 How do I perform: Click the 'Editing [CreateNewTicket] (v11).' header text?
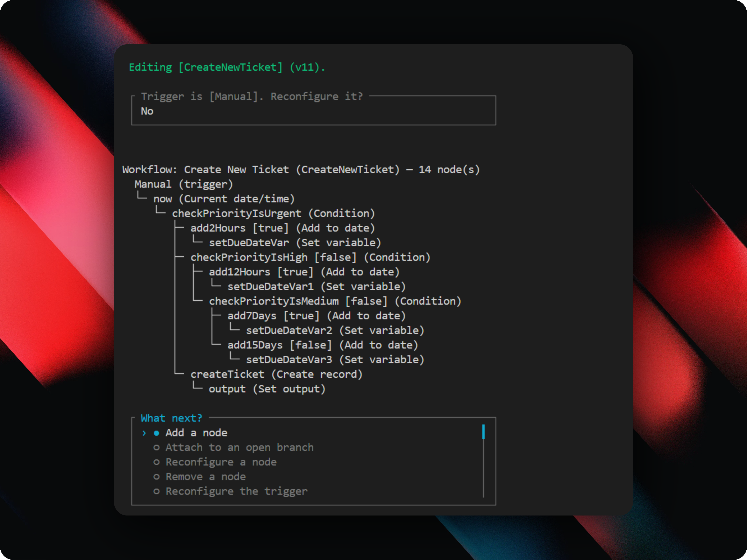click(x=227, y=67)
